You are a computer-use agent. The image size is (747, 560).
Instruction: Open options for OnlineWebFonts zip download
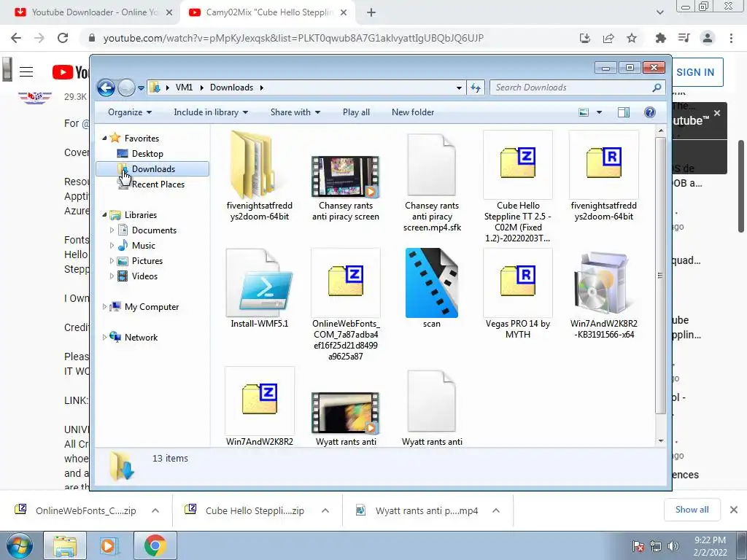click(x=155, y=510)
